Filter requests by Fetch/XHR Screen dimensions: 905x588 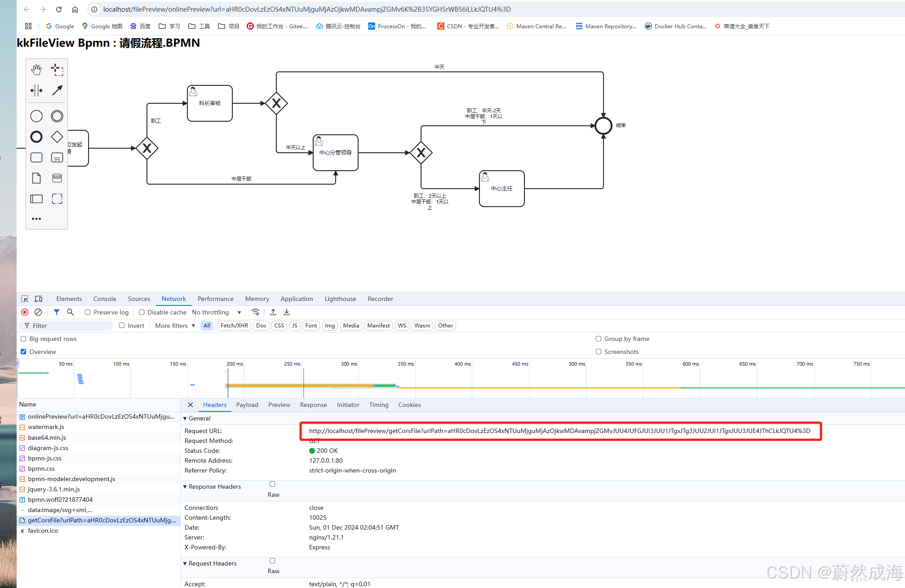tap(234, 326)
